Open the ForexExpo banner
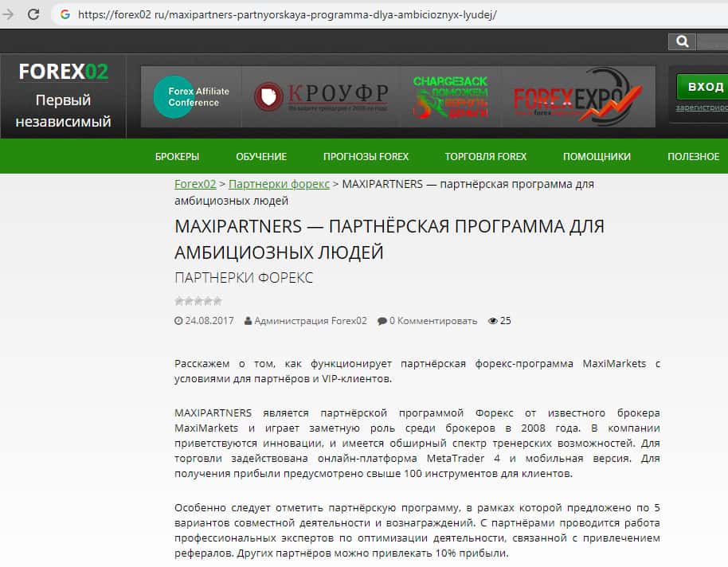Viewport: 728px width, 567px height. coord(577,96)
